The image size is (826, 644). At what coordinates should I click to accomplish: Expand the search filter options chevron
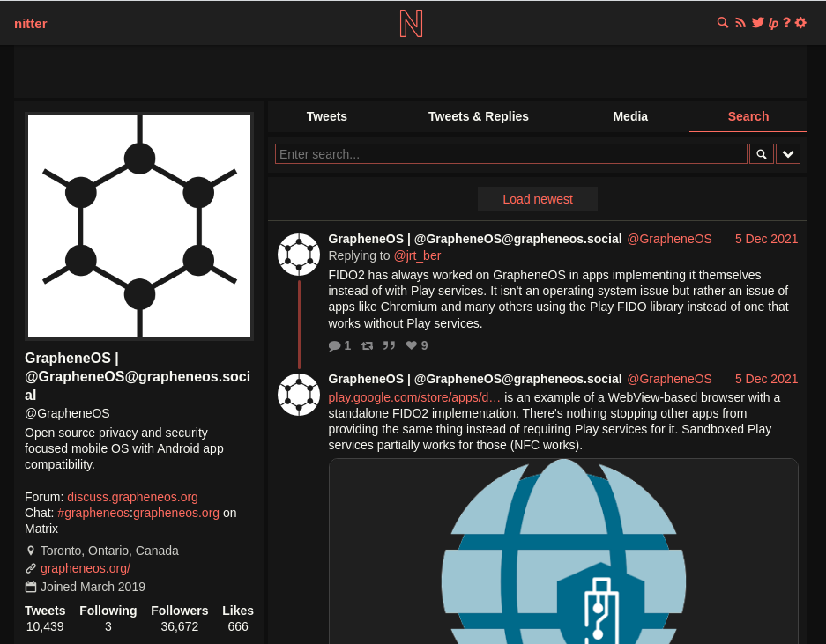click(x=788, y=154)
